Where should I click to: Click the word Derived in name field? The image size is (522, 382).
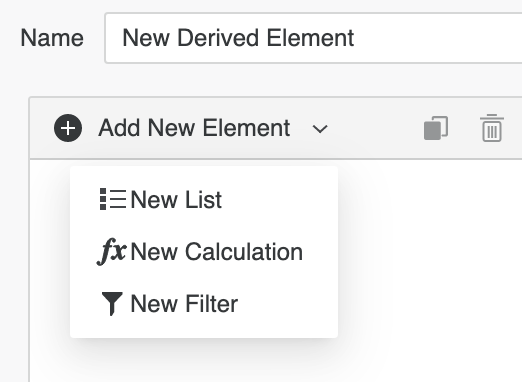(218, 38)
